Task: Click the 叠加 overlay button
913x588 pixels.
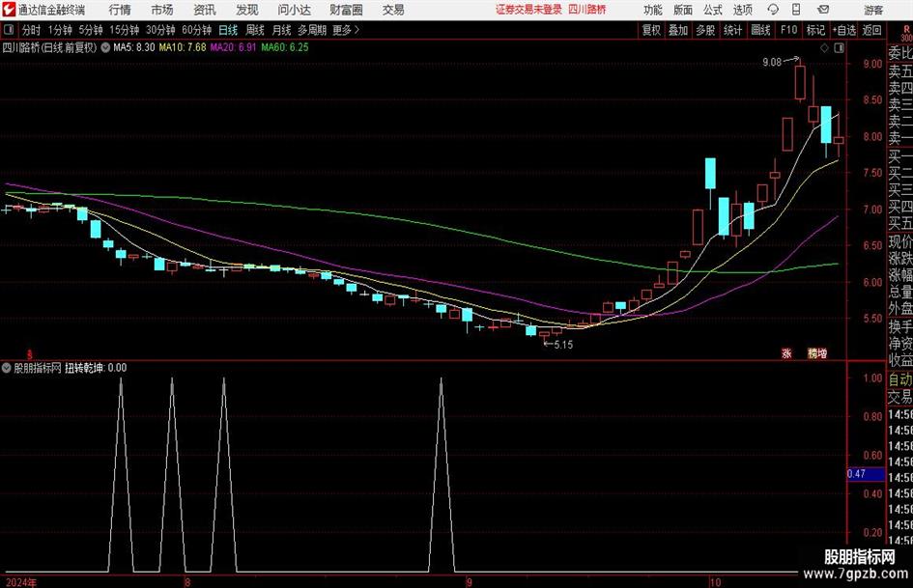Action: [x=678, y=30]
